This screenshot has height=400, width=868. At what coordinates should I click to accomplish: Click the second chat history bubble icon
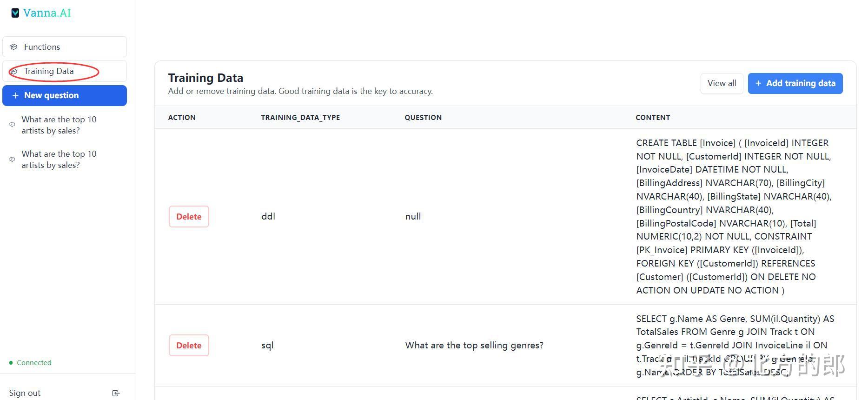point(12,160)
